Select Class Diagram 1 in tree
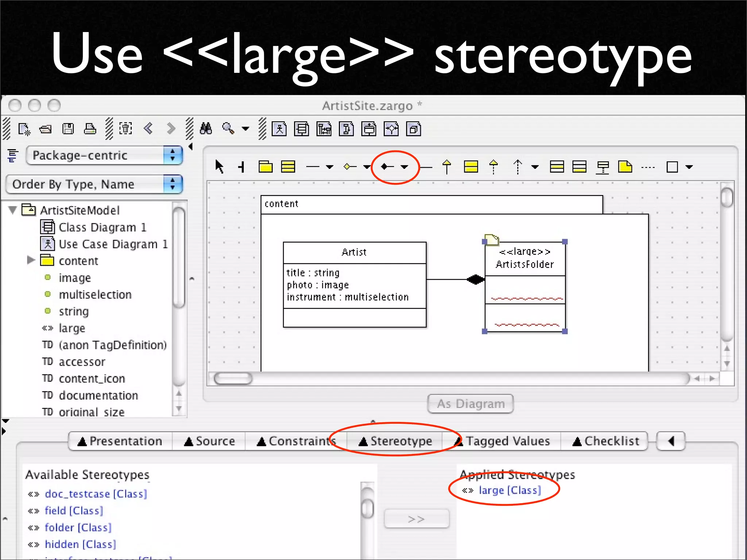The image size is (747, 560). click(102, 227)
